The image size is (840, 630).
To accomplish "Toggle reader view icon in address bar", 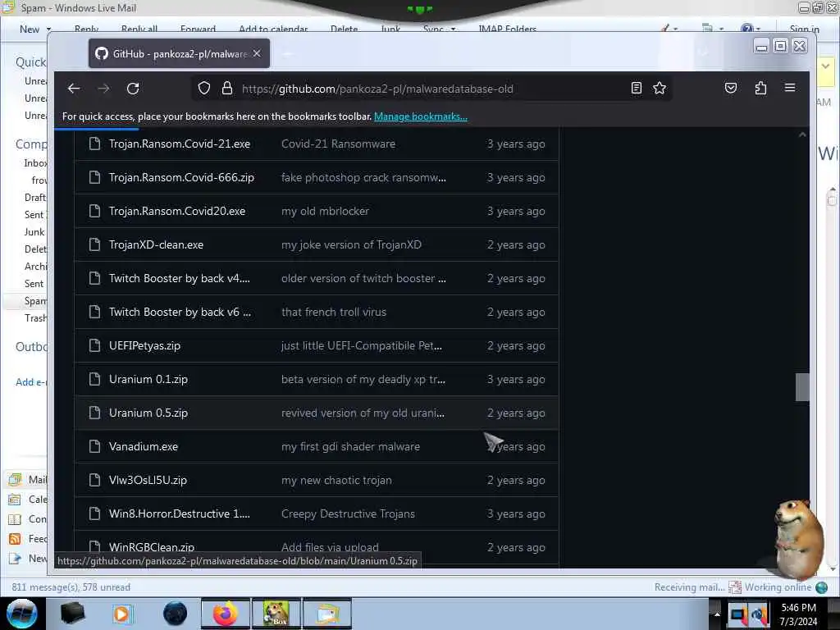I will coord(637,88).
